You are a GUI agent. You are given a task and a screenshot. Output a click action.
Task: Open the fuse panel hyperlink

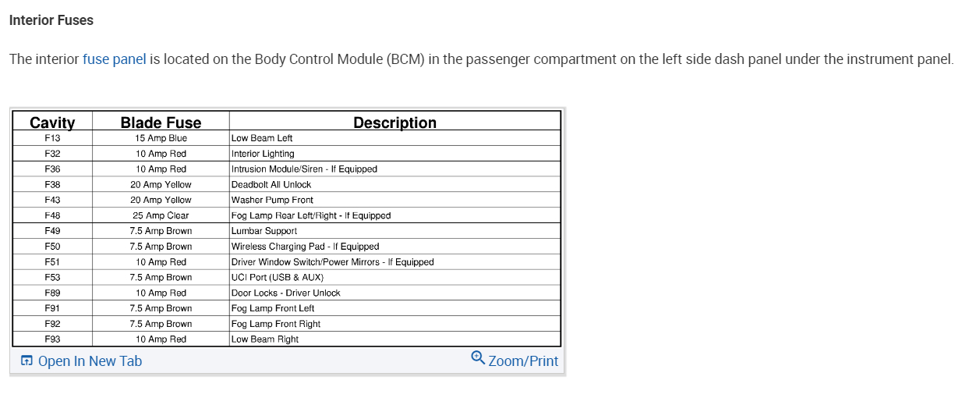[114, 59]
